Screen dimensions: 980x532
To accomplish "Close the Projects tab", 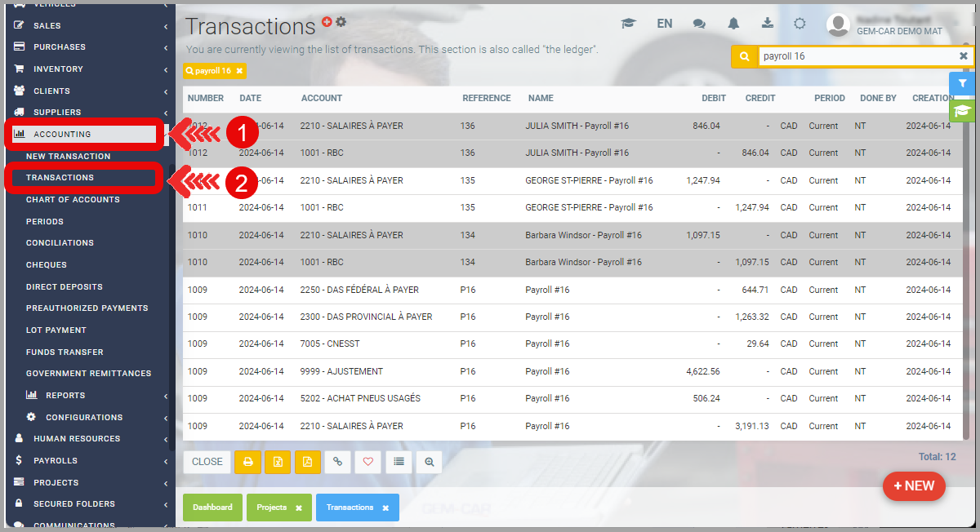I will click(x=299, y=508).
